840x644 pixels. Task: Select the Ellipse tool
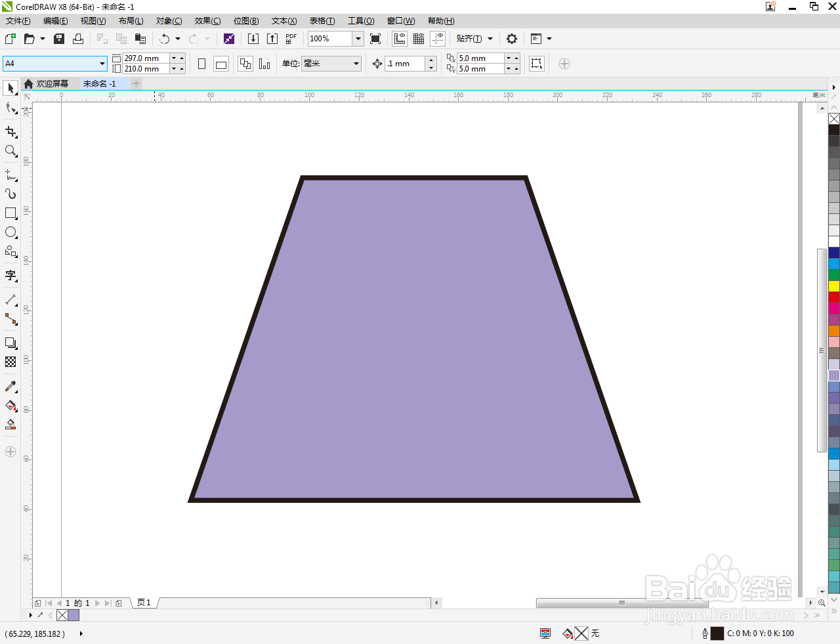(x=10, y=232)
